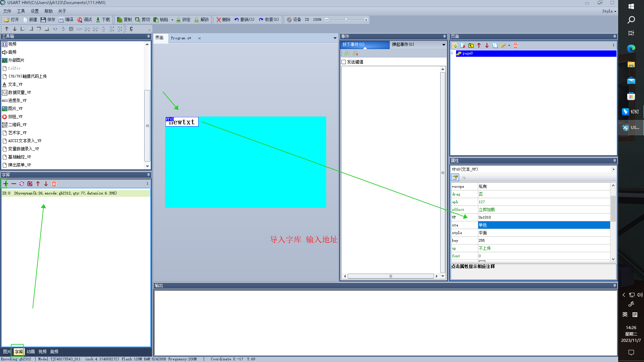644x362 pixels.
Task: Switch to the 动画 resource tab
Action: click(31, 352)
